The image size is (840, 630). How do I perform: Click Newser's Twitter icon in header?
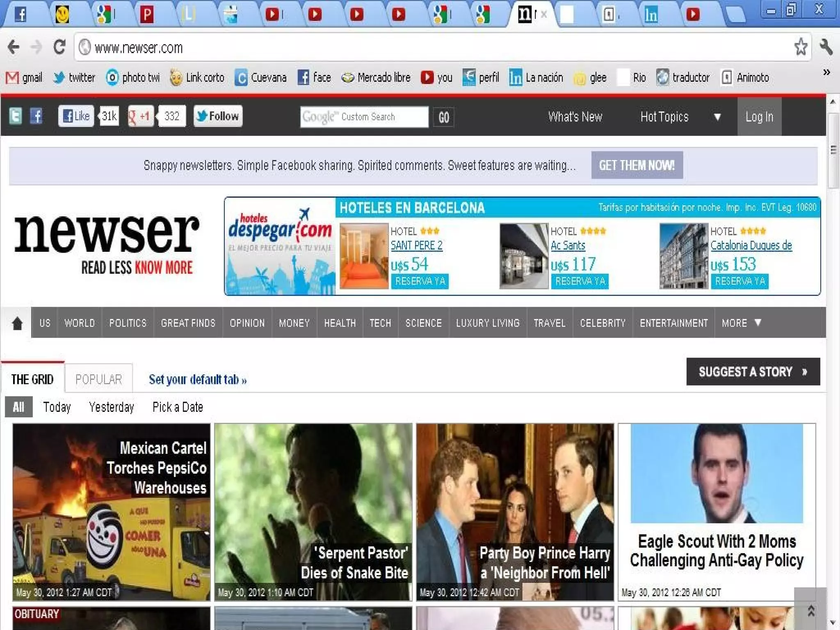[16, 116]
